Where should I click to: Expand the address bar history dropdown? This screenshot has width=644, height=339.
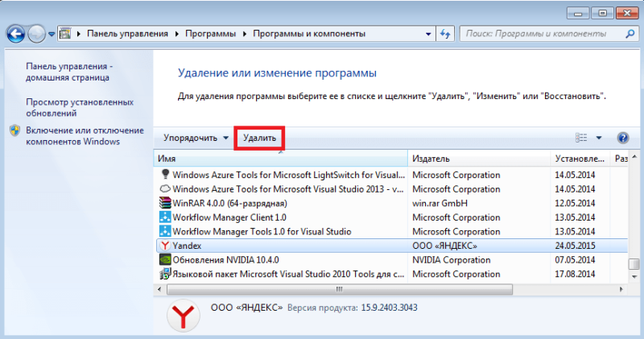[428, 34]
